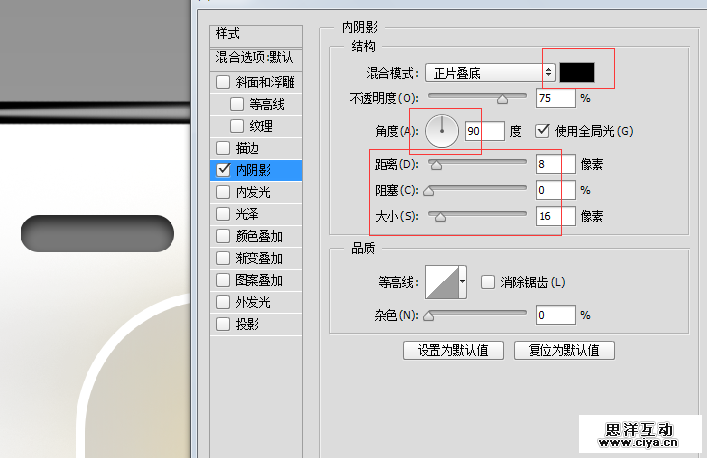Select the 渐变叠加 style row
707x458 pixels.
tap(256, 258)
